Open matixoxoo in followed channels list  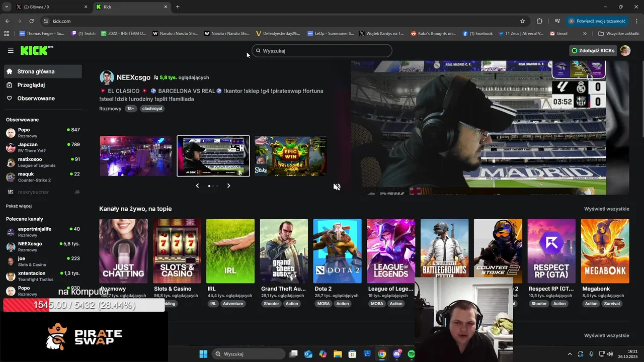tap(43, 162)
